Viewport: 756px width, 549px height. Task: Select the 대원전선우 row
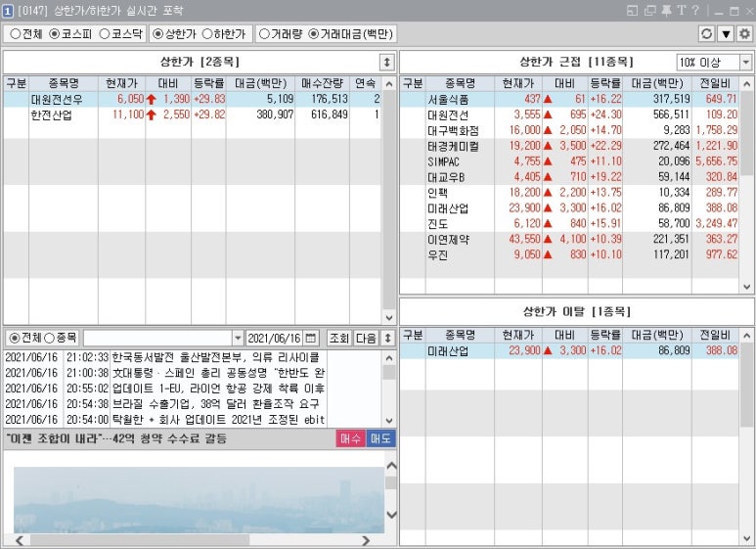tap(193, 99)
